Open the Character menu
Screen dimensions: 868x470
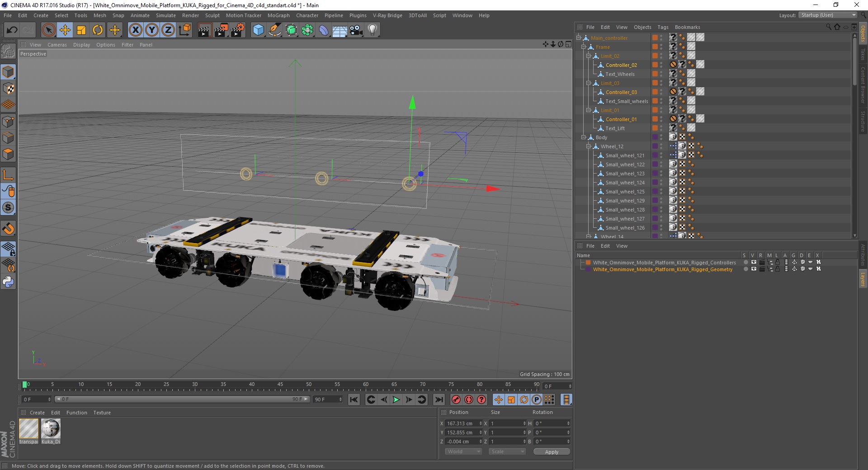point(307,15)
